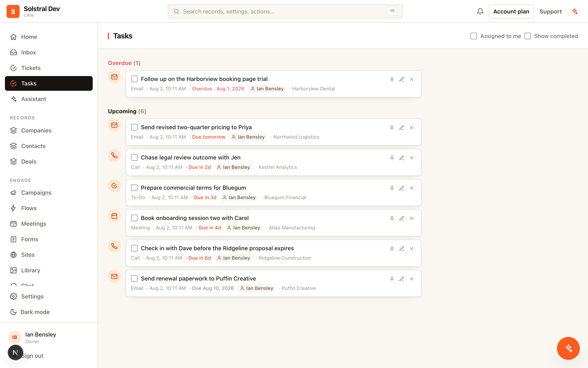Go to Home in the sidebar

coord(49,37)
